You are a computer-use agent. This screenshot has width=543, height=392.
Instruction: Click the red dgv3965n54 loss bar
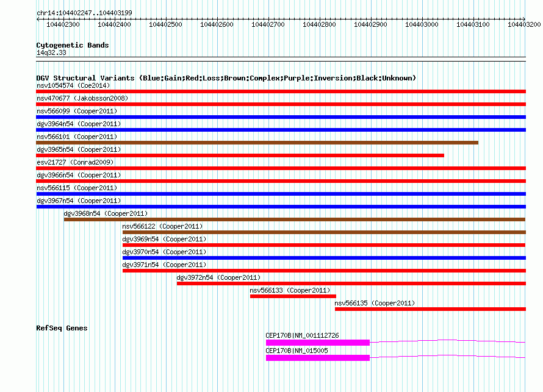[x=240, y=155]
